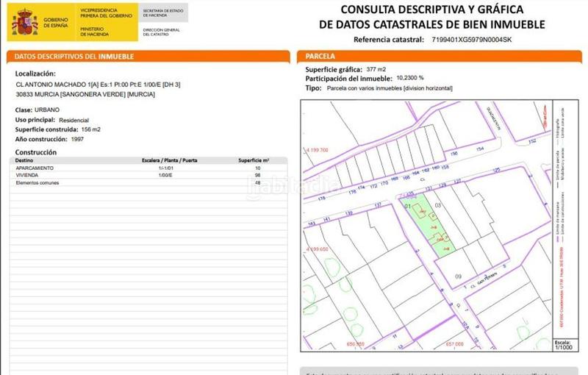Image resolution: width=588 pixels, height=375 pixels.
Task: Click the 'Superficie gráfica:' label
Action: 334,69
